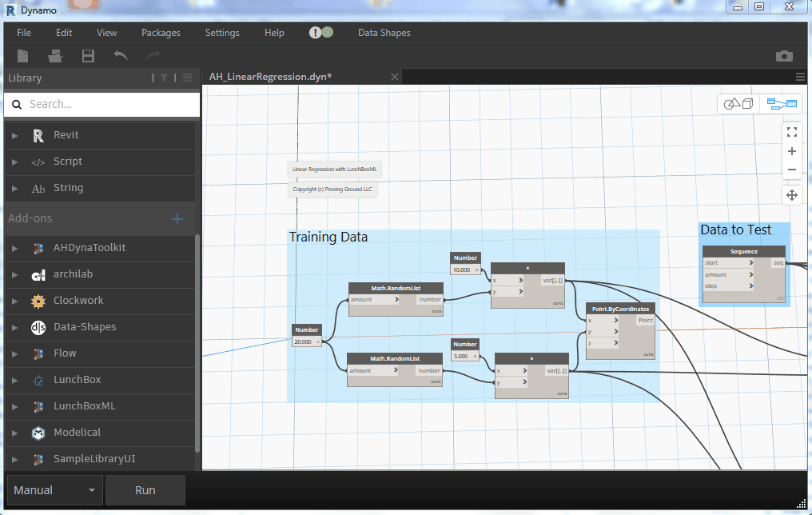Viewport: 812px width, 515px height.
Task: Click the Training Data group title
Action: point(328,238)
